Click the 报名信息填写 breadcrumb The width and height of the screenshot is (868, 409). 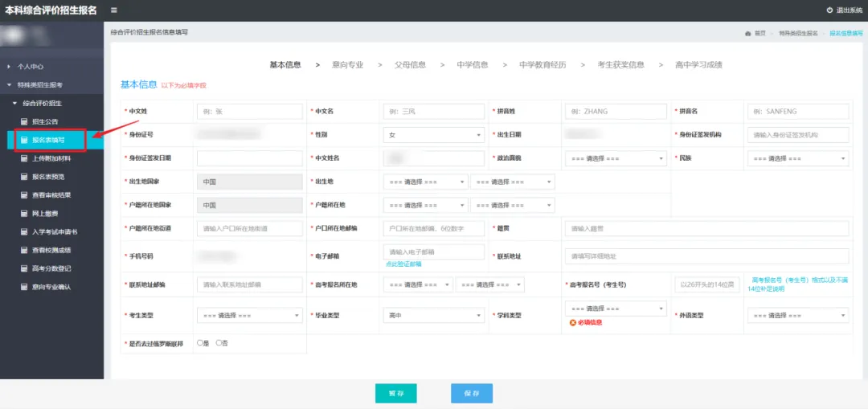(845, 33)
